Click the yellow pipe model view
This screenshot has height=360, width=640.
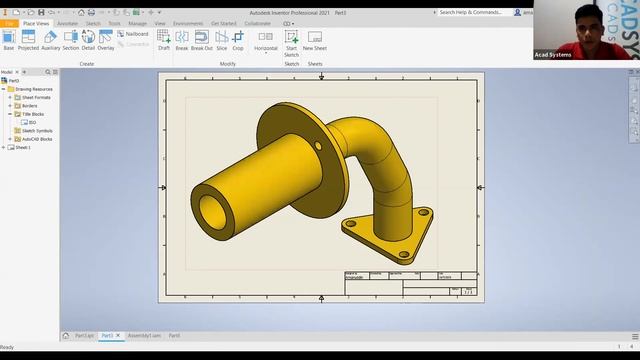[312, 182]
